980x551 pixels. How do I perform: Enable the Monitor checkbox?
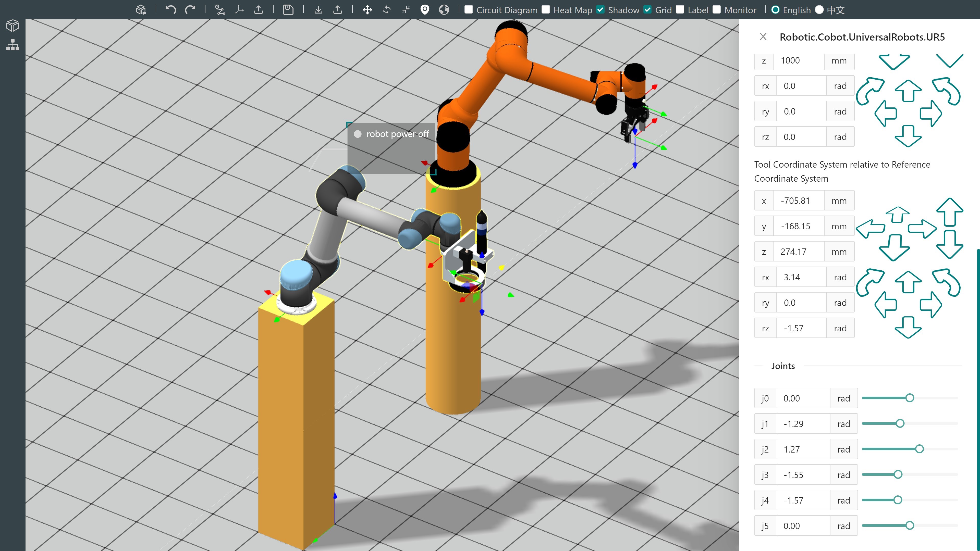pyautogui.click(x=717, y=9)
